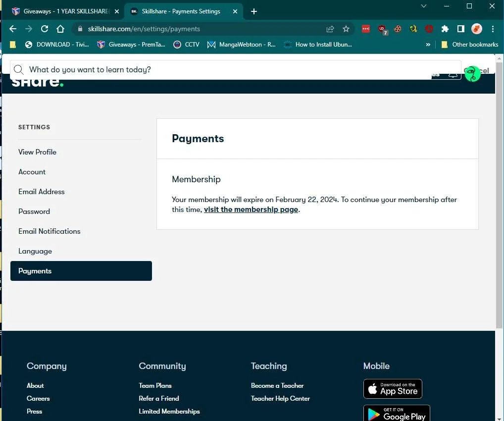Open Language settings
The width and height of the screenshot is (504, 421).
coord(35,251)
